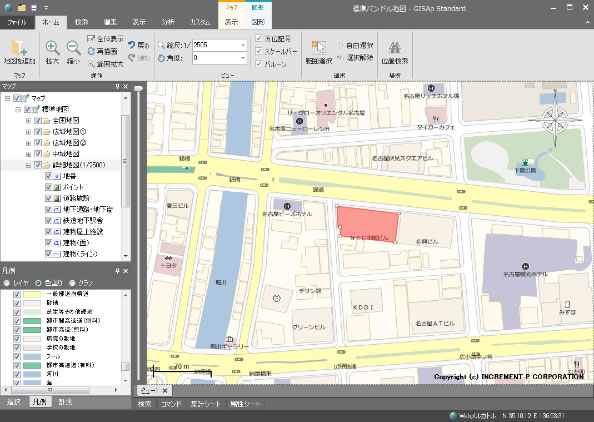This screenshot has width=594, height=422.
Task: Pin the 凡例 legend panel
Action: [x=117, y=271]
